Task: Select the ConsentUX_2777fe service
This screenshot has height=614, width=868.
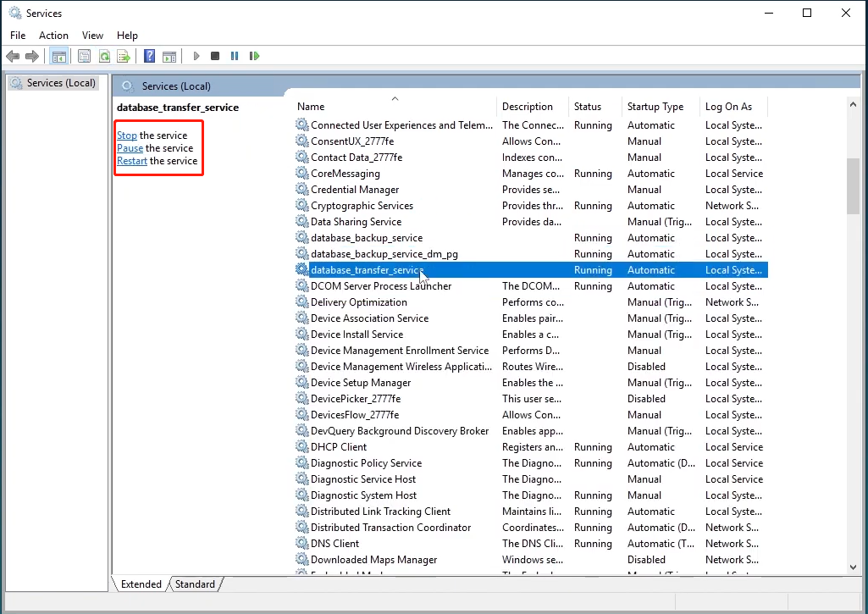Action: [x=531, y=141]
